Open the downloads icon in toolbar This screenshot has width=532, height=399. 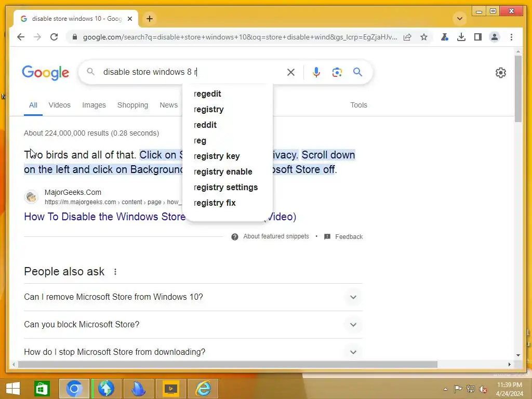click(461, 37)
